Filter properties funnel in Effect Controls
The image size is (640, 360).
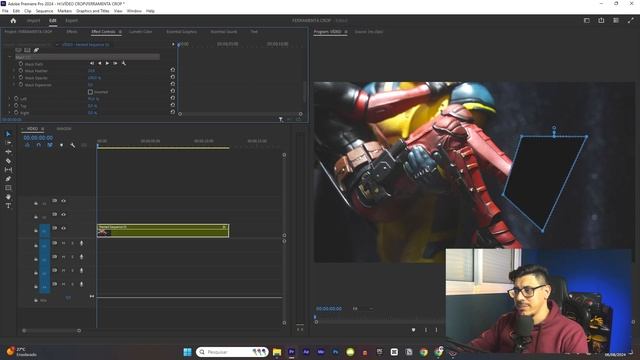coord(281,119)
